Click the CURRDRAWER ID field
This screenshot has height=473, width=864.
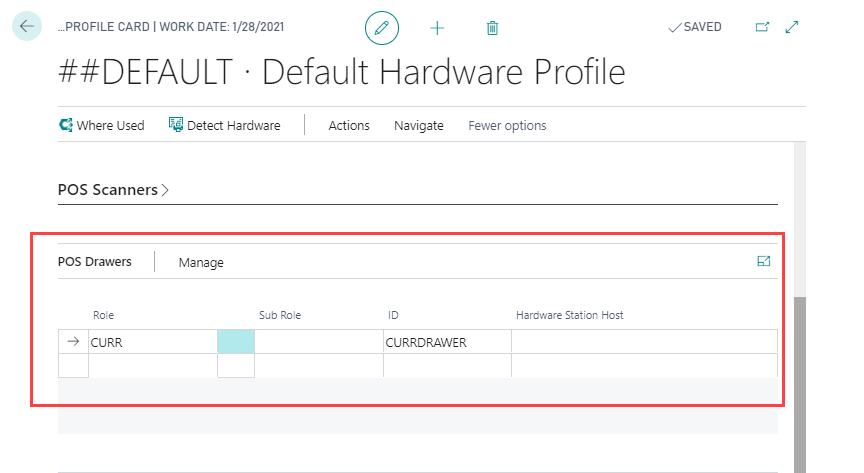pos(446,342)
